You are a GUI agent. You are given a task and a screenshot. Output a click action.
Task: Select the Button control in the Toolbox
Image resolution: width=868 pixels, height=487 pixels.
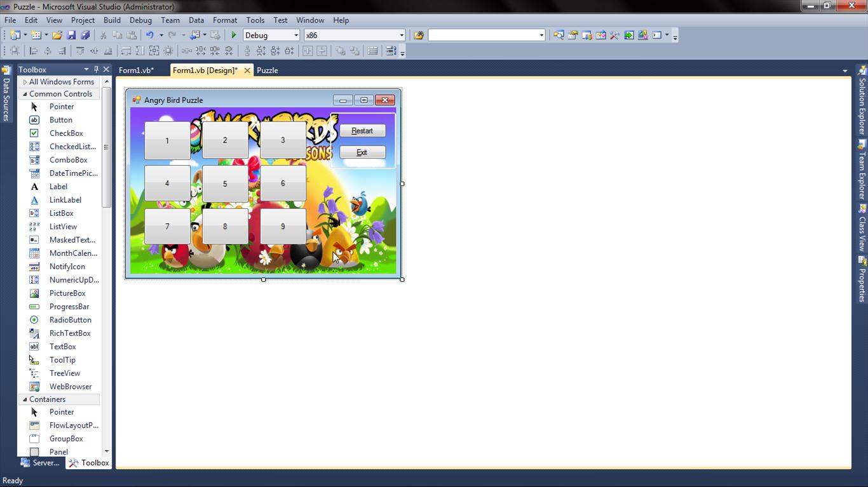coord(60,119)
